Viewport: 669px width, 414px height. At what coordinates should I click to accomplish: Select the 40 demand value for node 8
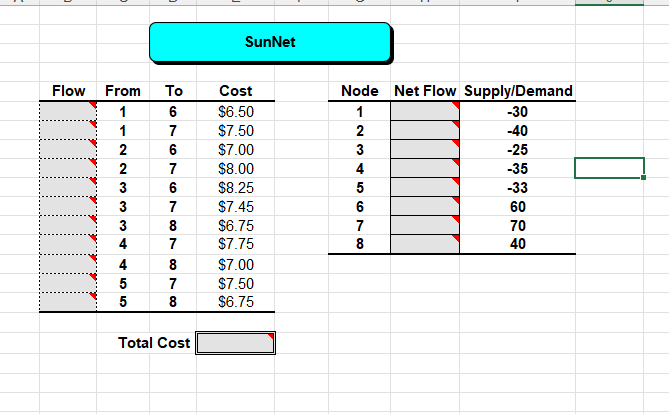pyautogui.click(x=518, y=244)
